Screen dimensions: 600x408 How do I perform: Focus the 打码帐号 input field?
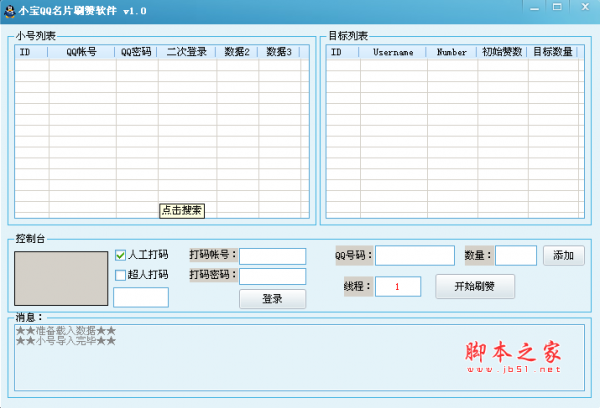click(x=272, y=256)
